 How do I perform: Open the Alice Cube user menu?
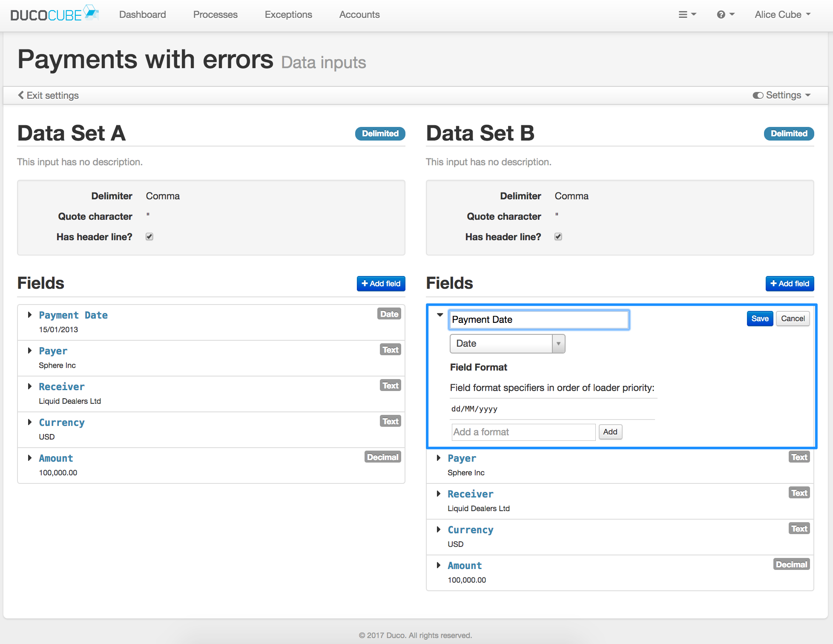(x=782, y=14)
